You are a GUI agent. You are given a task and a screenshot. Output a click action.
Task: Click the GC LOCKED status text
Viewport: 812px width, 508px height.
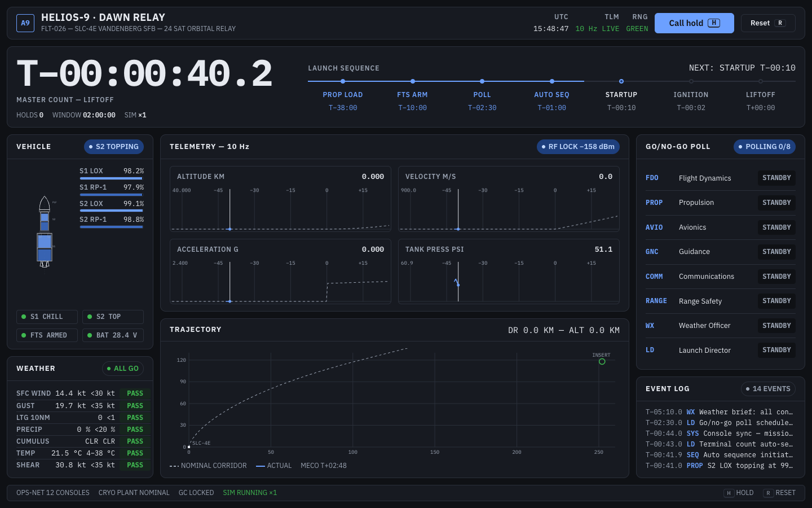(x=196, y=493)
